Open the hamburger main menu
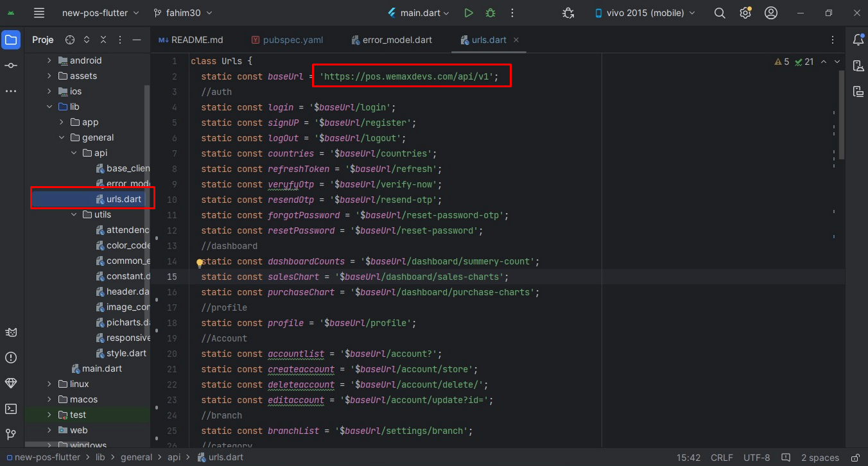Image resolution: width=868 pixels, height=466 pixels. [x=40, y=12]
